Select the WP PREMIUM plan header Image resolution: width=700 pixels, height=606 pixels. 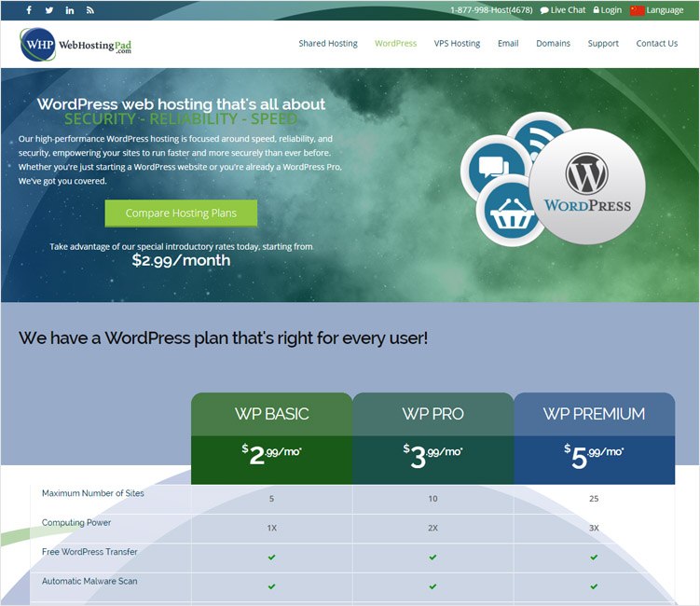594,414
